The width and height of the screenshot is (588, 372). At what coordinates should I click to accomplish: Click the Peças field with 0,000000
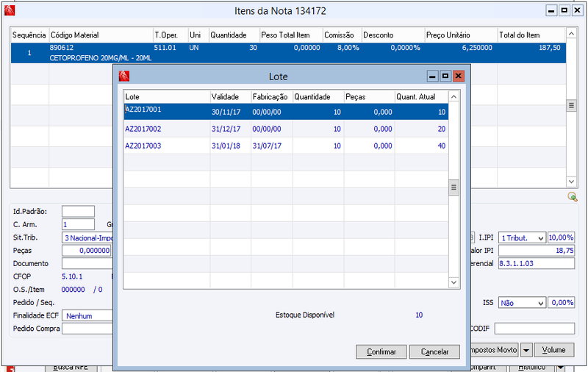pos(86,251)
